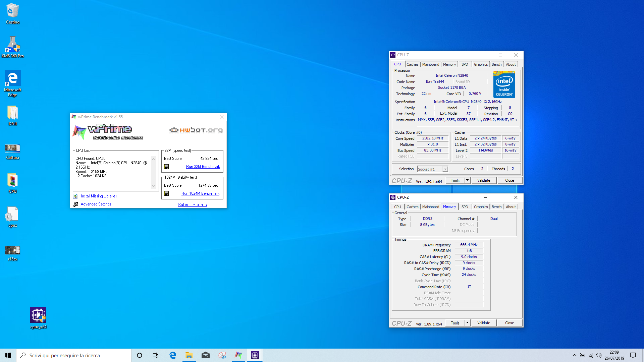Launch Edge from the taskbar
The image size is (644, 362).
click(x=173, y=355)
